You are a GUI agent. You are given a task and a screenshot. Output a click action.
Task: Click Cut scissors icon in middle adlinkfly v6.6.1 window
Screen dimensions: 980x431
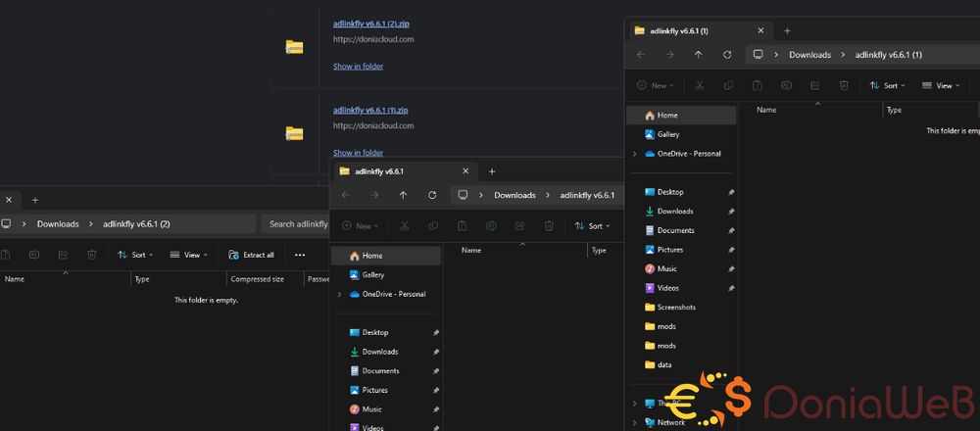403,225
